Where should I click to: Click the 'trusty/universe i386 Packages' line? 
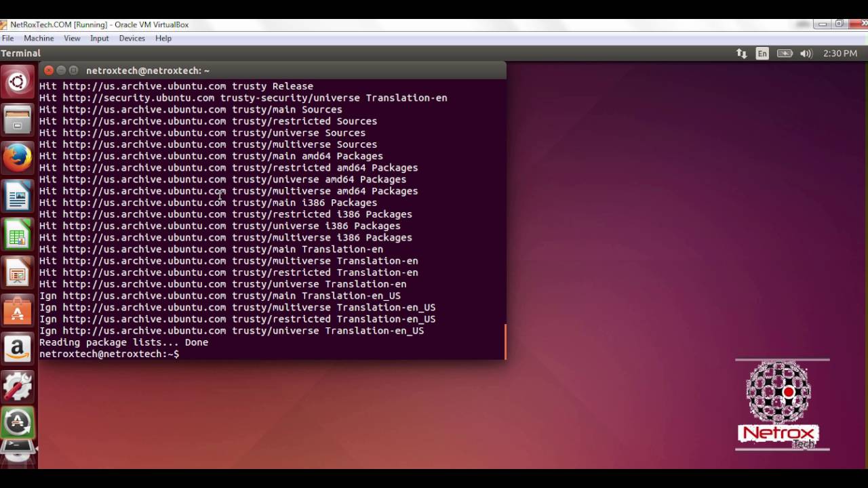pos(220,226)
